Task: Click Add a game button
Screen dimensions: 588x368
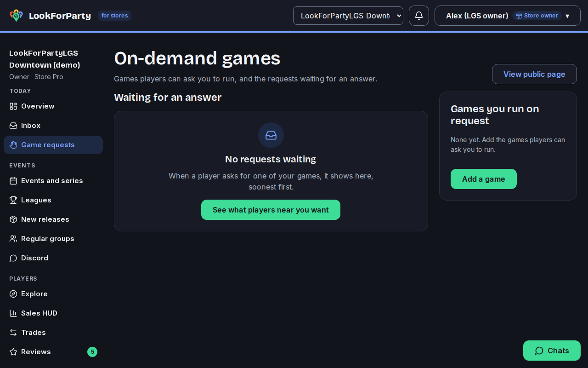Action: 484,179
